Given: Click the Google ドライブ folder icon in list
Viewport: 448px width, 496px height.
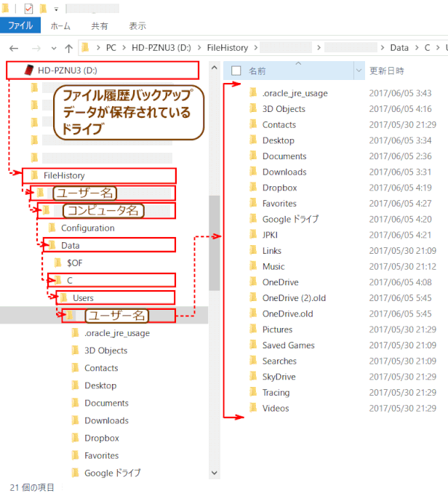Looking at the screenshot, I should tap(253, 219).
